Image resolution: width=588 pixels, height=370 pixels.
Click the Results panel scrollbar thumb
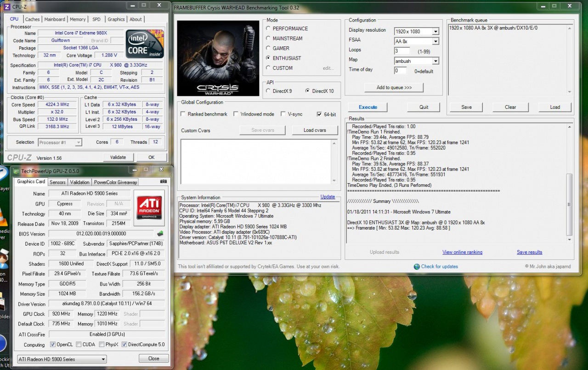(570, 204)
